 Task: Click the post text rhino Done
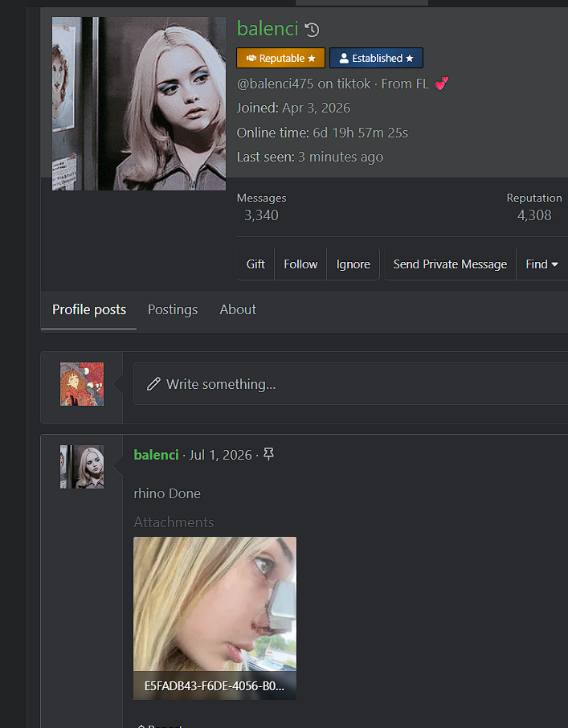pos(167,493)
